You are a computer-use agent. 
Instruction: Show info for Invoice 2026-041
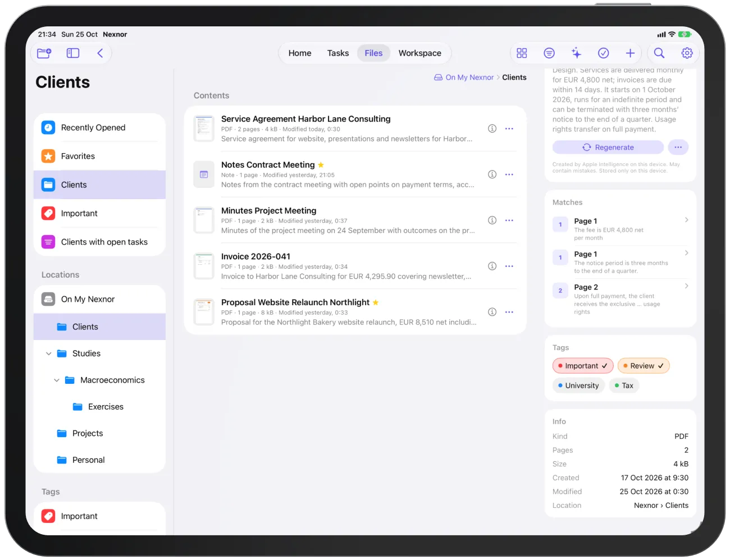pyautogui.click(x=492, y=266)
